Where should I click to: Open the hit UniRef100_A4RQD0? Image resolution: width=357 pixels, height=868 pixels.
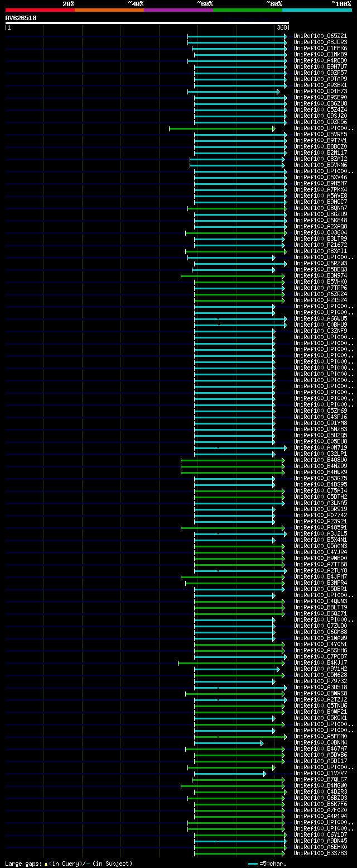[320, 60]
